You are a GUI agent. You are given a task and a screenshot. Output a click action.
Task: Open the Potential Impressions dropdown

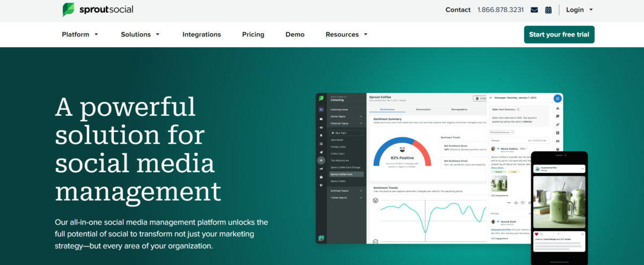502,132
